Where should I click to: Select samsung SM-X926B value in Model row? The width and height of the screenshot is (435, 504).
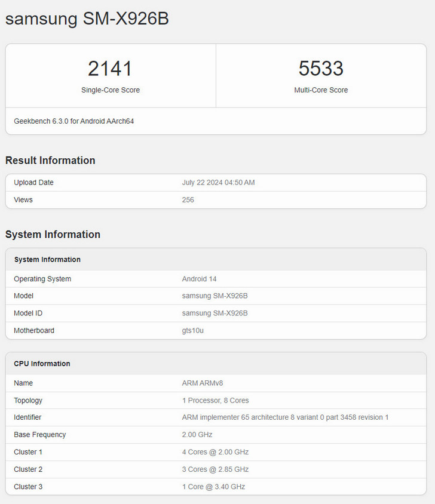pyautogui.click(x=215, y=296)
